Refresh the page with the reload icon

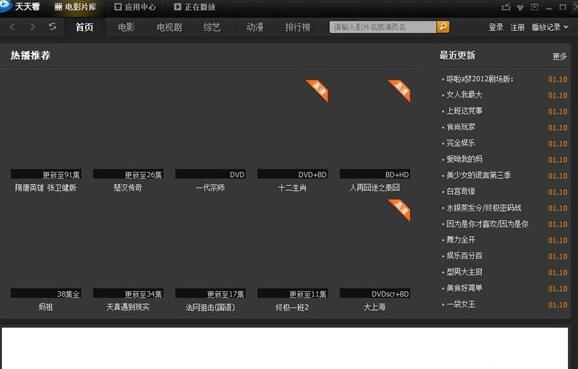(x=52, y=27)
